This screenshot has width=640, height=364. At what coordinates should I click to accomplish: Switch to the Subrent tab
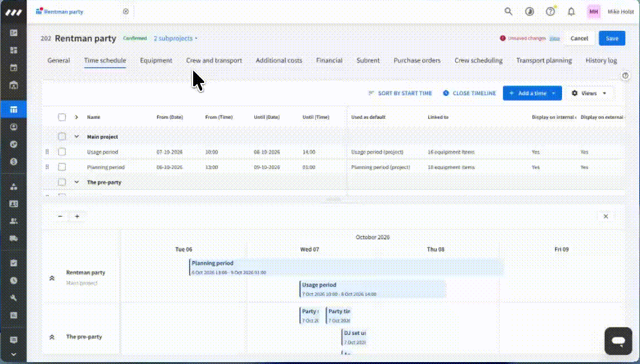368,60
